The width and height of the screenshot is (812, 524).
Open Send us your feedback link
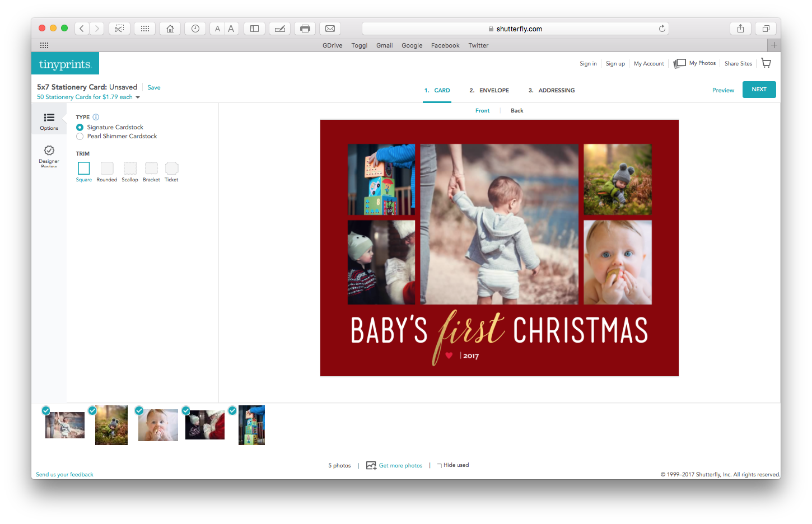click(x=64, y=475)
